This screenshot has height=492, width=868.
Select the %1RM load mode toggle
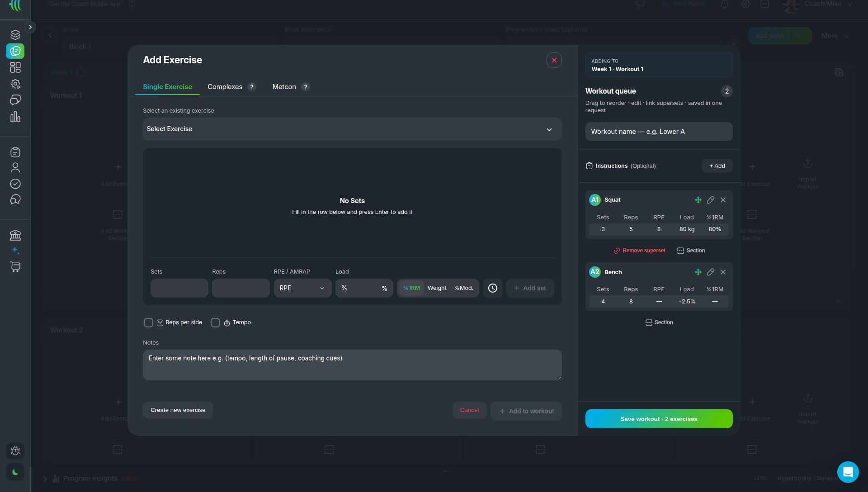coord(411,288)
